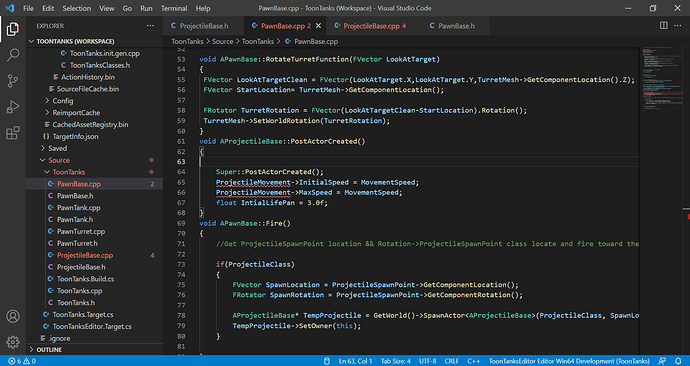Open the Accounts menu icon

coord(13,316)
